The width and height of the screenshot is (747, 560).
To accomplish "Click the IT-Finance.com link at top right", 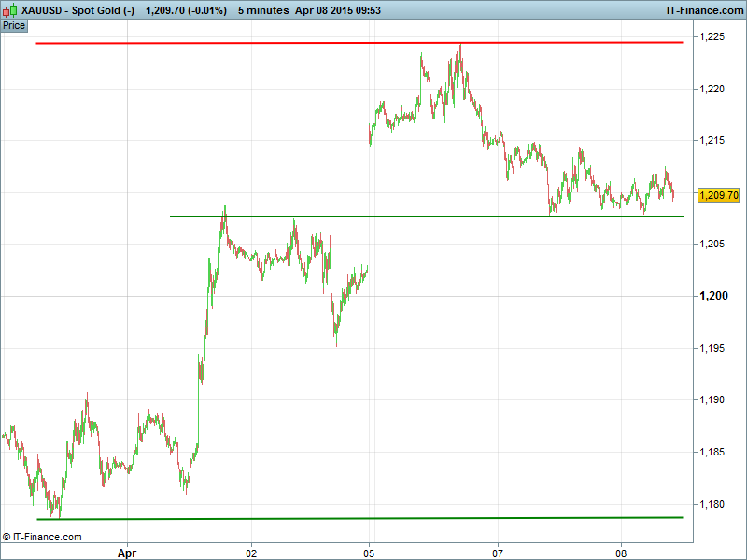I will click(x=703, y=10).
